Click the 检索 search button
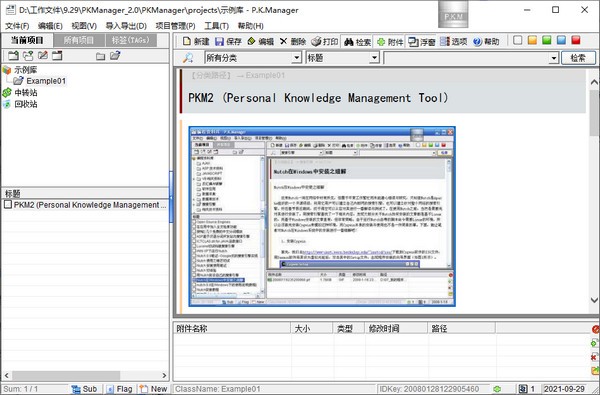Viewport: 600px width, 395px height. pos(578,58)
